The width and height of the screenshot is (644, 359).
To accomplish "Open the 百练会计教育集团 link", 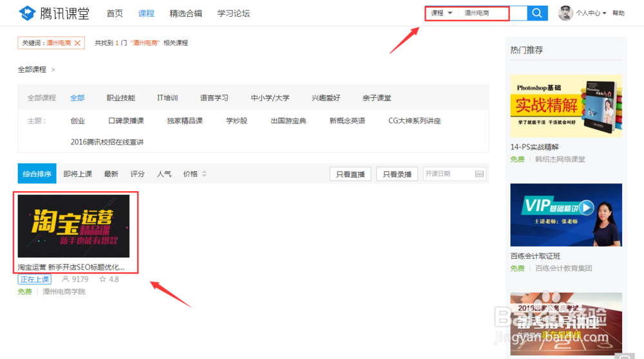I will tap(563, 268).
